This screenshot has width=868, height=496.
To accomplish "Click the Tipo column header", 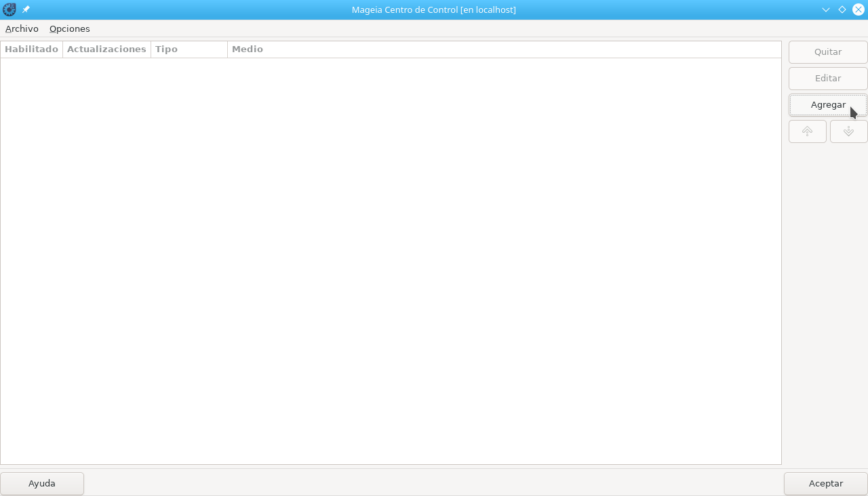I will click(189, 49).
